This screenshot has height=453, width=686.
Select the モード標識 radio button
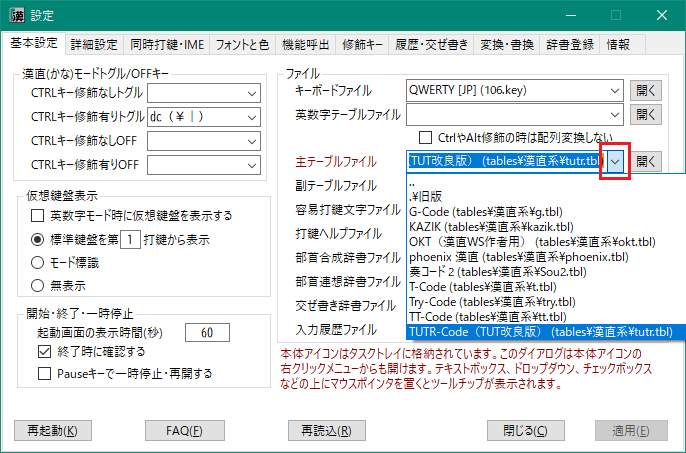tap(38, 263)
